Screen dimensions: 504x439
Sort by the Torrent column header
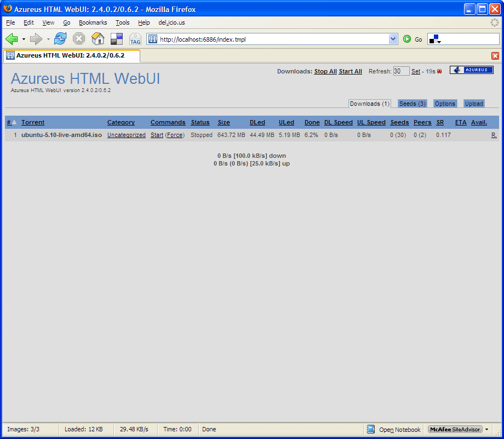click(x=33, y=122)
